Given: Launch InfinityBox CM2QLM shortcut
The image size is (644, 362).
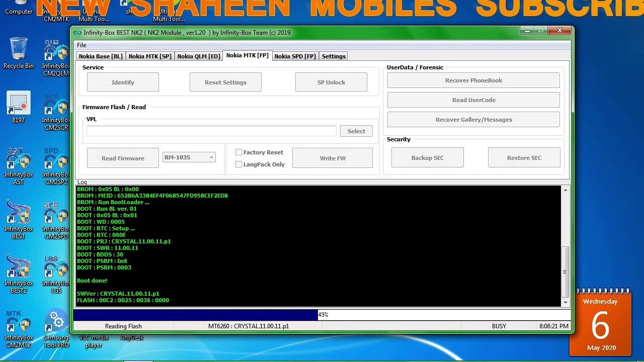Looking at the screenshot, I should (x=56, y=58).
